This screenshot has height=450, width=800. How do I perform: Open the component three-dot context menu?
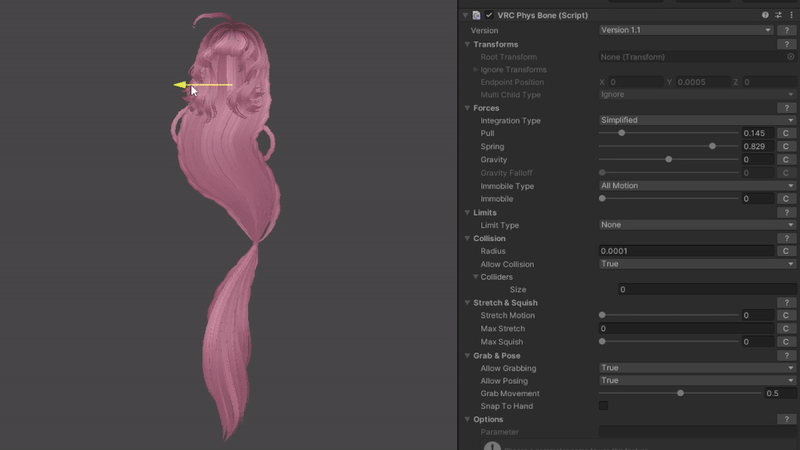tap(791, 15)
